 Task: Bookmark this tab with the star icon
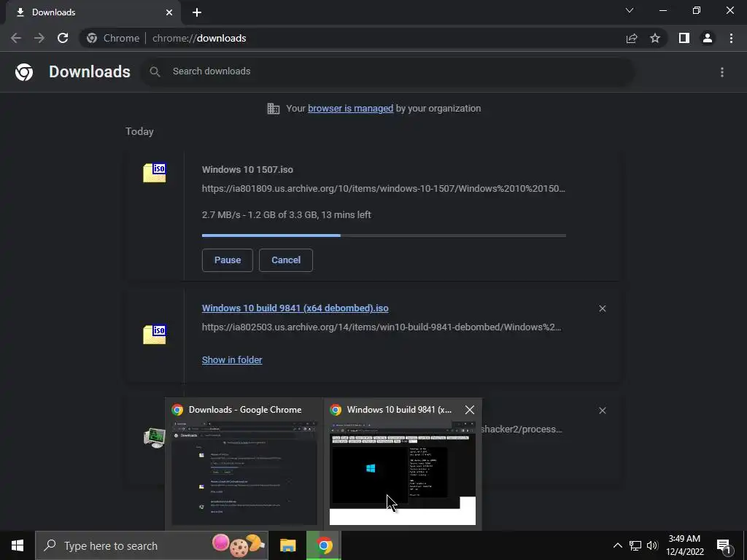tap(655, 38)
